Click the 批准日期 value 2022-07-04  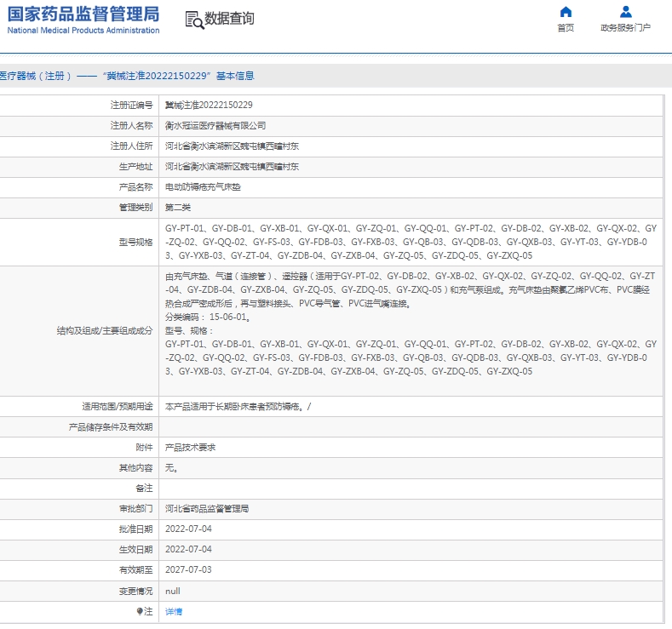tap(188, 529)
